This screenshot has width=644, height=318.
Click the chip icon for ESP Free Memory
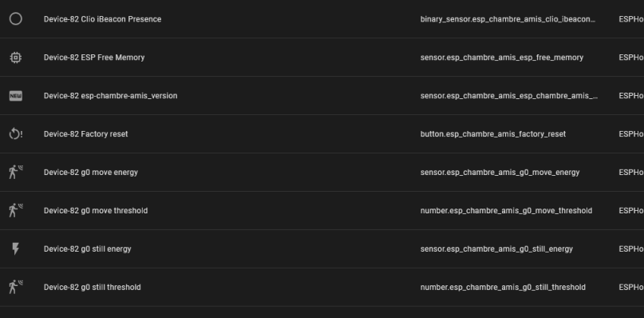[x=16, y=58]
